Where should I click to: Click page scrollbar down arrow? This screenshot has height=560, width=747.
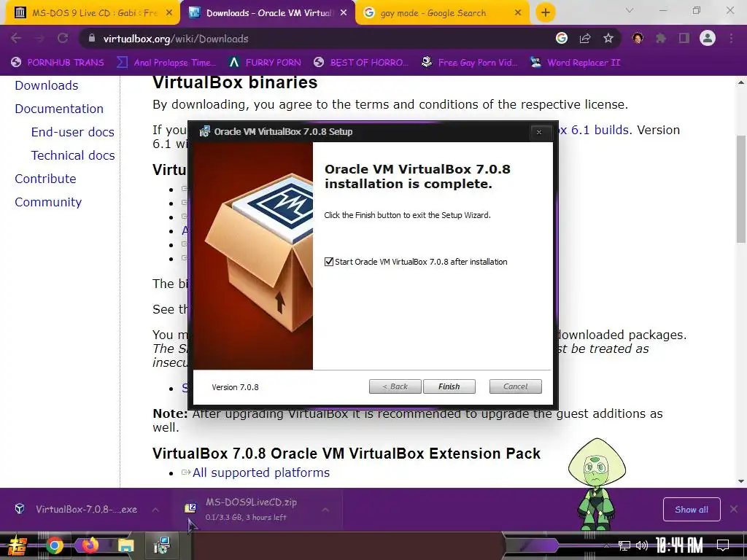(x=741, y=481)
